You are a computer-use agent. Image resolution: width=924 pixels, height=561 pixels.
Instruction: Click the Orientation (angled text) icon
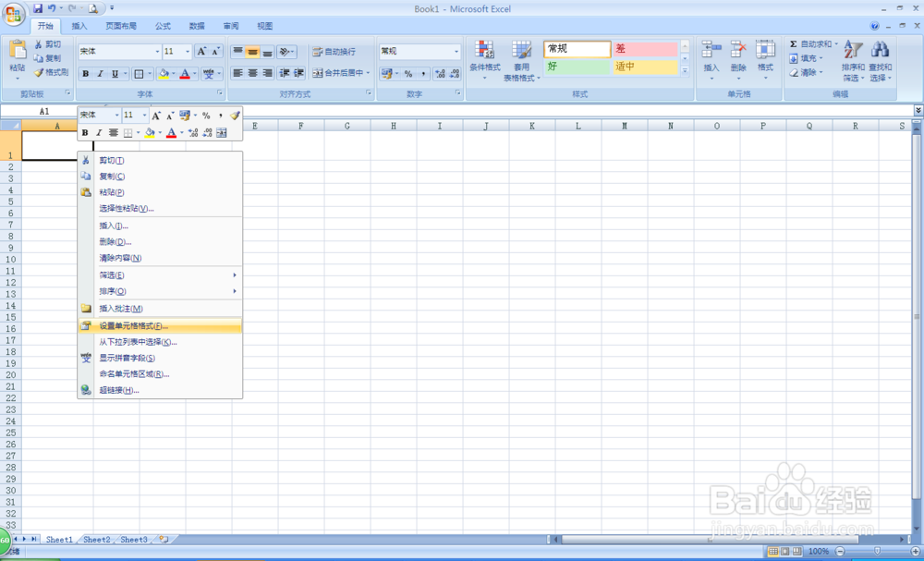tap(284, 51)
